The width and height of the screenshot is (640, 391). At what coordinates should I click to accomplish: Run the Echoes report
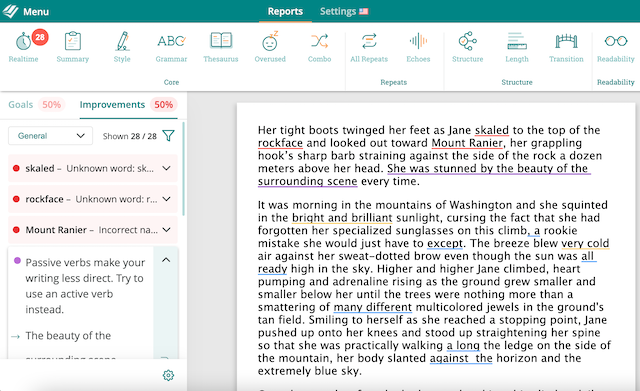pos(418,41)
